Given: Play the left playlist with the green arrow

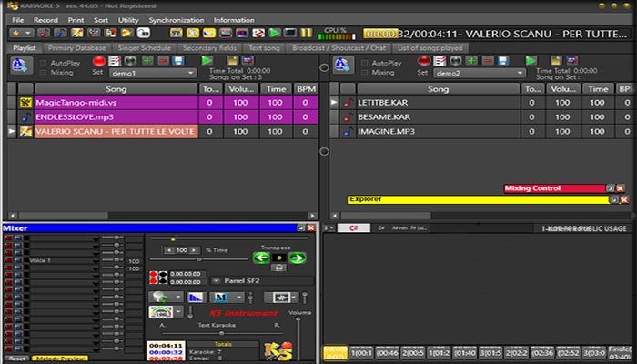Looking at the screenshot, I should coord(207,61).
